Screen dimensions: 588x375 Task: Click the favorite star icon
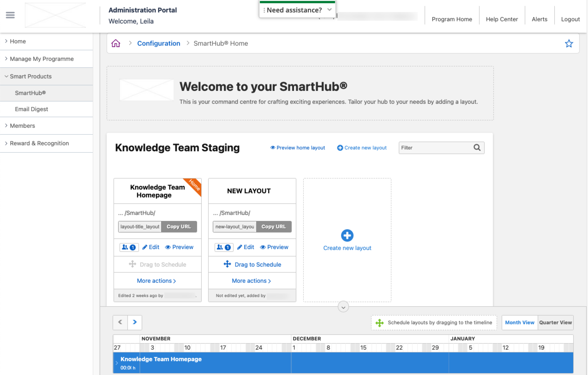pos(569,43)
